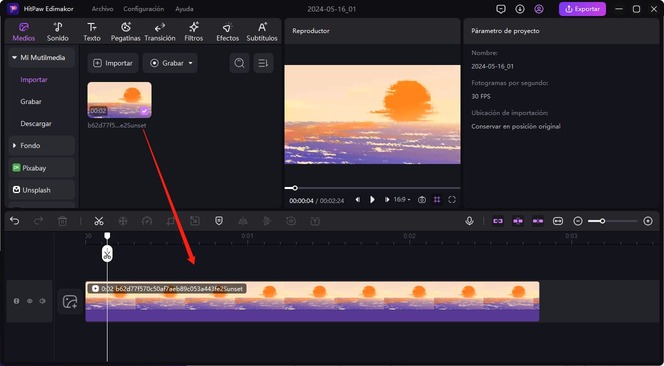The image size is (664, 366).
Task: Switch to the Subtítulos tab
Action: tap(262, 32)
